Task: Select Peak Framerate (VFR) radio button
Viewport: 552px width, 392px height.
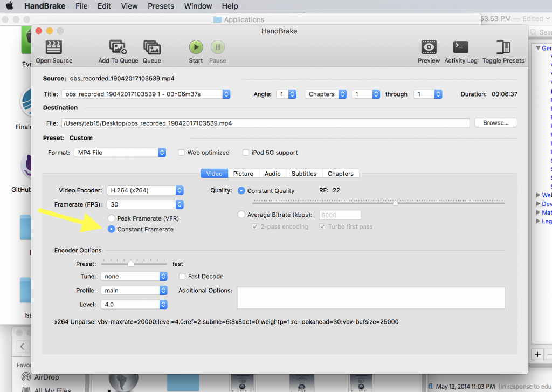Action: pos(111,218)
